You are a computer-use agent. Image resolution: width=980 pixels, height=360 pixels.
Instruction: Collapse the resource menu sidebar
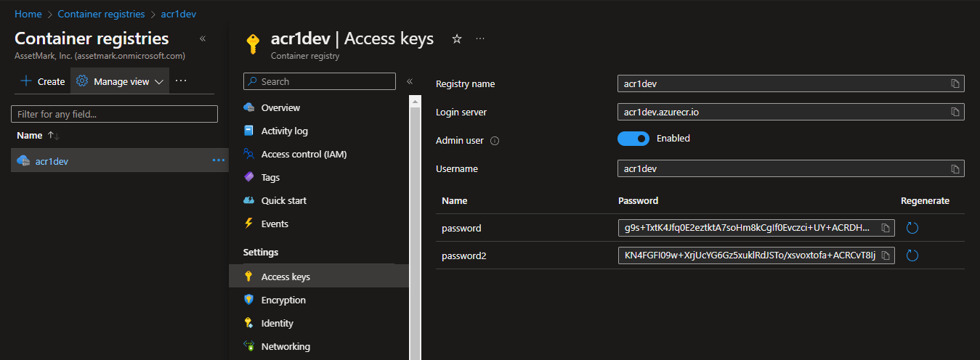coord(409,81)
